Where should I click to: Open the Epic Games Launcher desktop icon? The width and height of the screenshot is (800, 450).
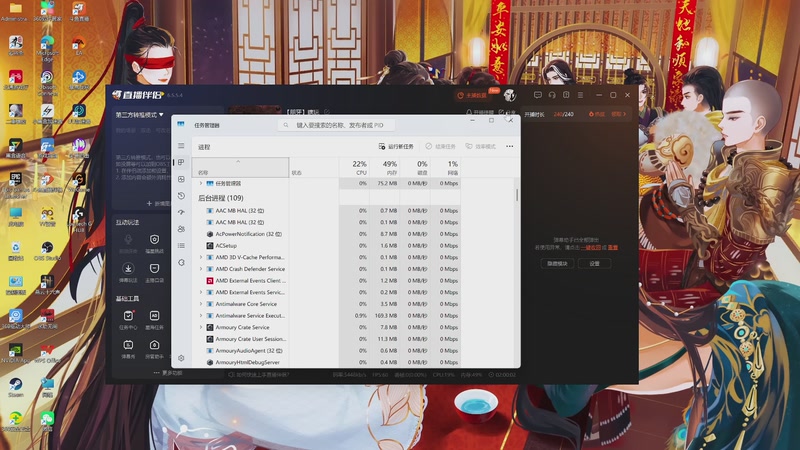[15, 185]
